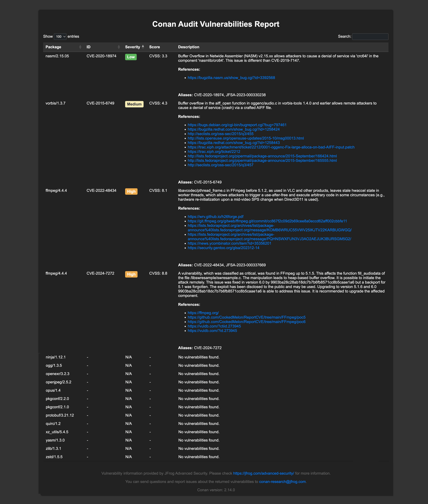Select the quirc/1.2 row
The image size is (428, 504).
coord(216,424)
